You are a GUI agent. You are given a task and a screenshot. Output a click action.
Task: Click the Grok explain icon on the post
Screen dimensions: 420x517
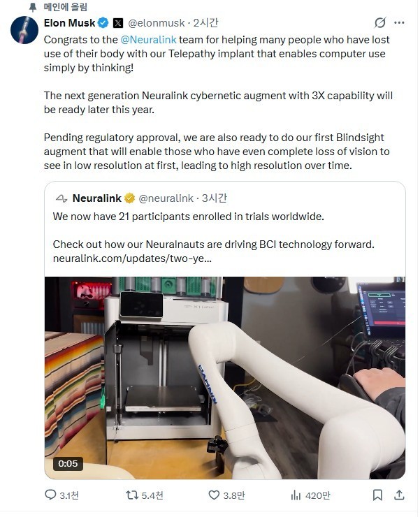[x=380, y=23]
